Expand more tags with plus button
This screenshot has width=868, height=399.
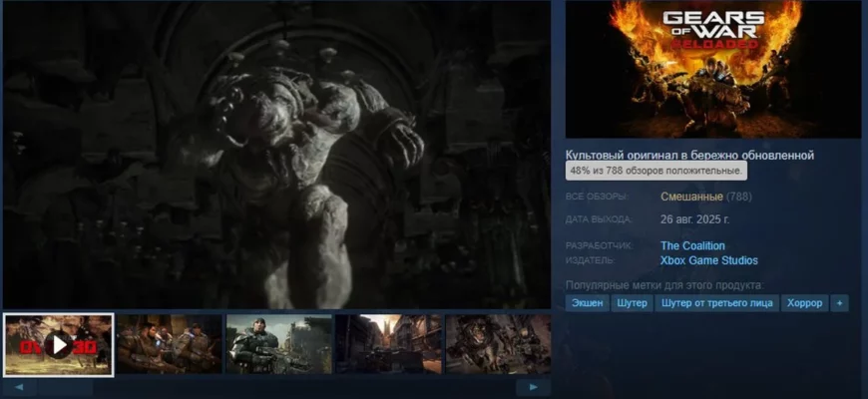[x=839, y=303]
